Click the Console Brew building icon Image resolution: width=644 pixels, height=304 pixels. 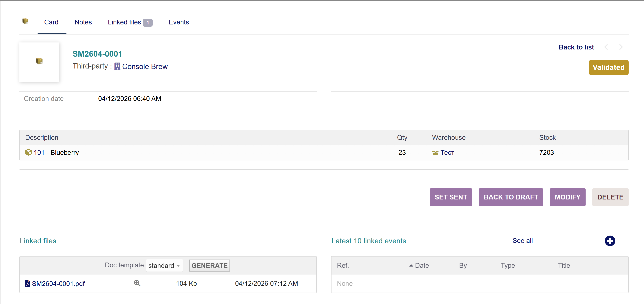point(117,66)
